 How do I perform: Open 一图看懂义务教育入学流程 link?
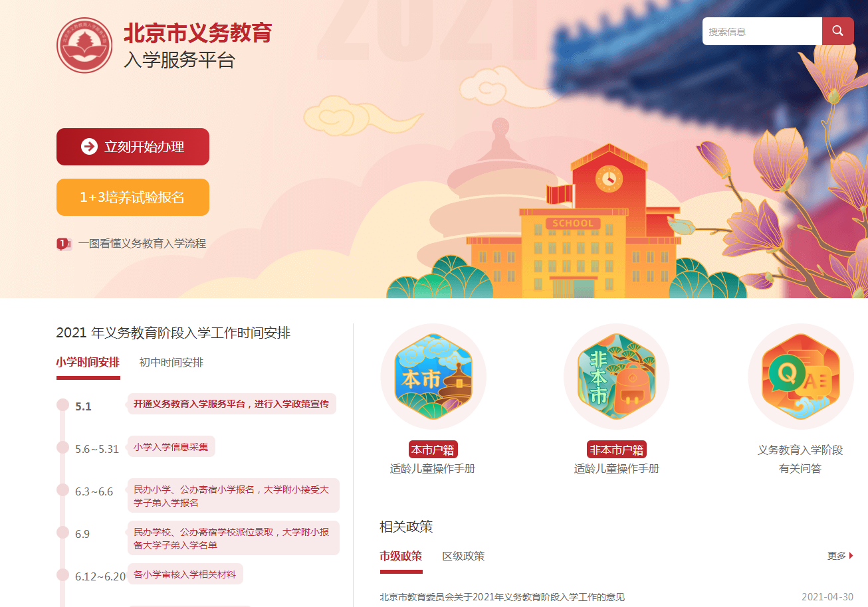pyautogui.click(x=142, y=244)
